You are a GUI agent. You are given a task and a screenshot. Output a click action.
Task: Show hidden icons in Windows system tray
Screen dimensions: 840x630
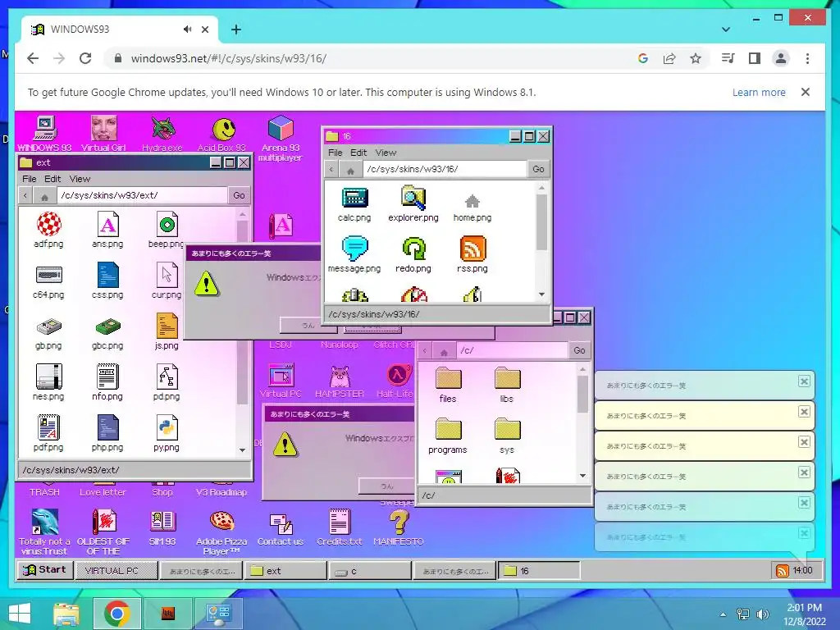[x=724, y=614]
